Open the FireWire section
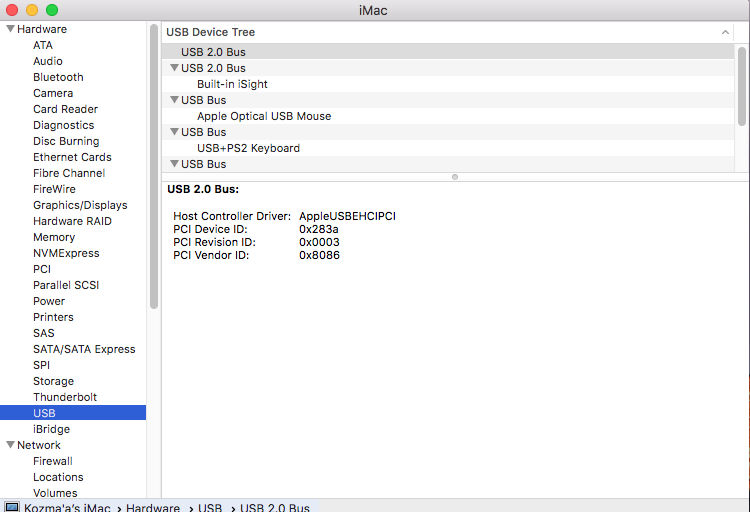The width and height of the screenshot is (750, 512). tap(55, 189)
